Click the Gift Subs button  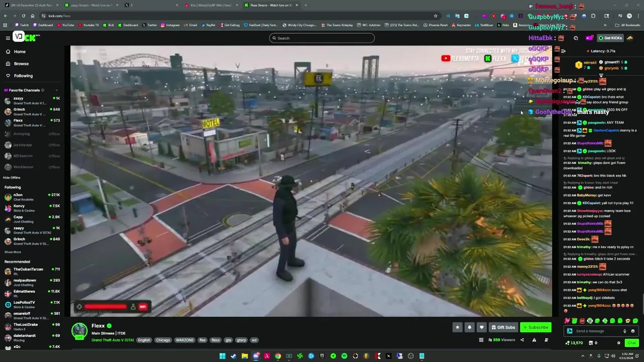tap(503, 327)
